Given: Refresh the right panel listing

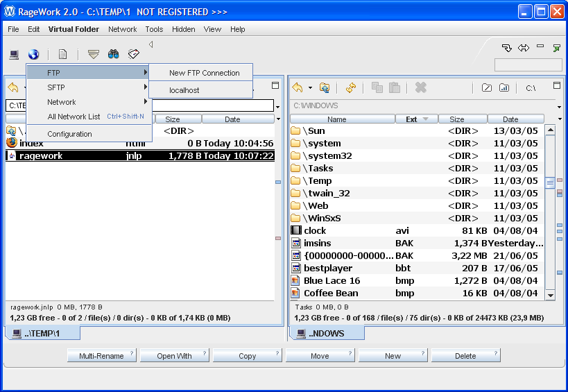Looking at the screenshot, I should (351, 87).
